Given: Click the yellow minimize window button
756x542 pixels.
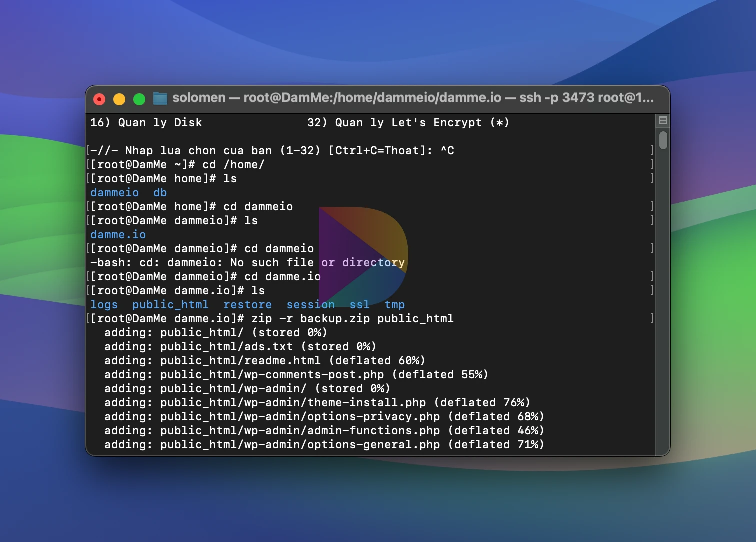Looking at the screenshot, I should point(119,99).
